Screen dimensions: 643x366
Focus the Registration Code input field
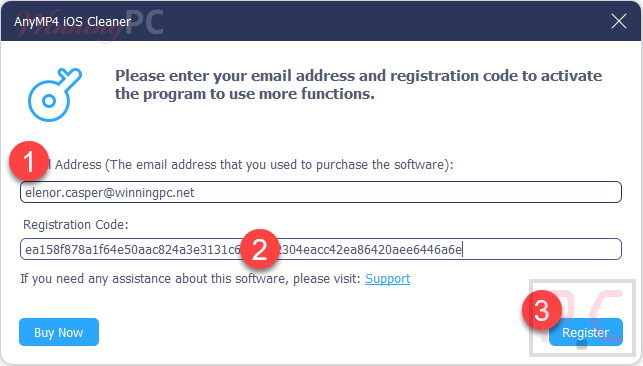tap(321, 249)
